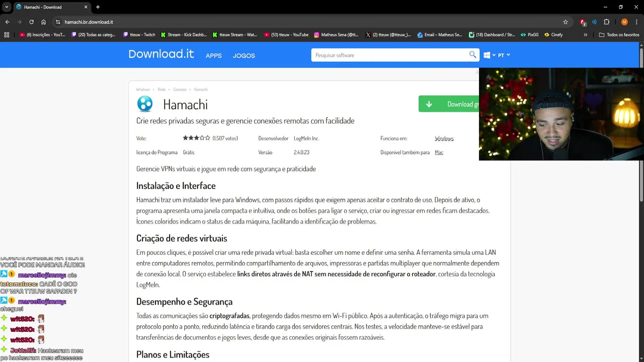Open the tteuw Stream Kick bookmark
644x362 pixels.
[x=235, y=35]
